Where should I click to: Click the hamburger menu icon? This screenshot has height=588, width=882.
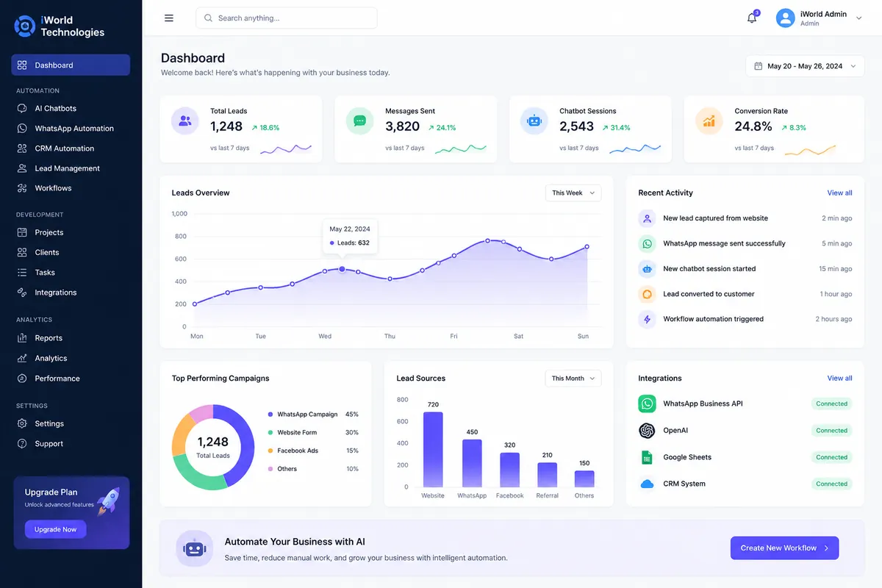(169, 18)
